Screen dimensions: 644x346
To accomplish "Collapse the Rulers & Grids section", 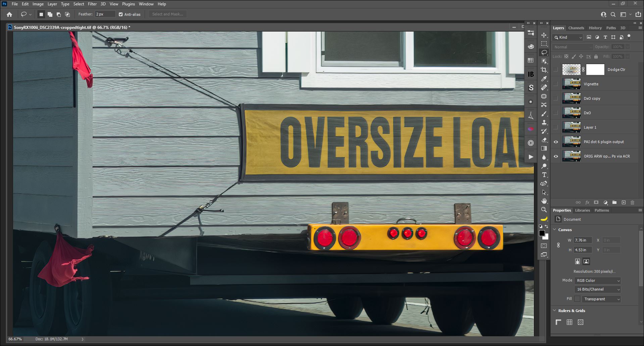I will pyautogui.click(x=555, y=311).
